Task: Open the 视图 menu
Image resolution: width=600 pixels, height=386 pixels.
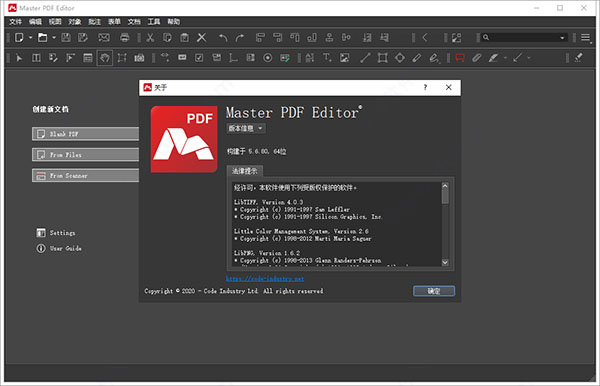Action: point(55,21)
